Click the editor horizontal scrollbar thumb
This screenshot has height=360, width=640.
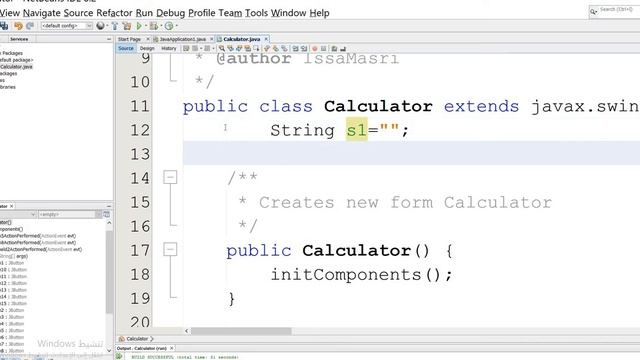click(241, 331)
